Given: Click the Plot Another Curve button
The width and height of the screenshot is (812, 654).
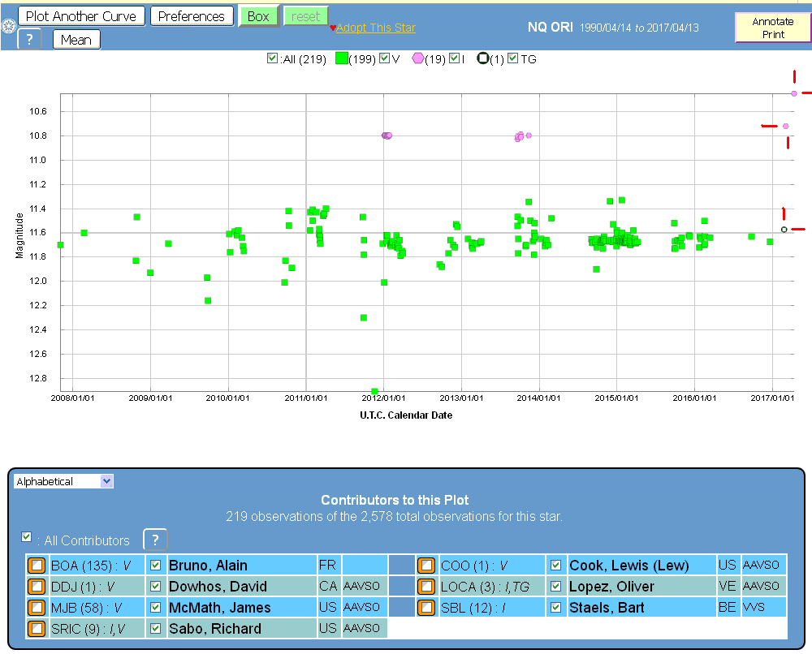Looking at the screenshot, I should pos(81,16).
